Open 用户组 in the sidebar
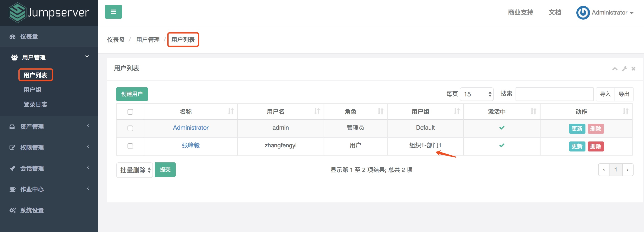The height and width of the screenshot is (232, 644). pos(32,90)
